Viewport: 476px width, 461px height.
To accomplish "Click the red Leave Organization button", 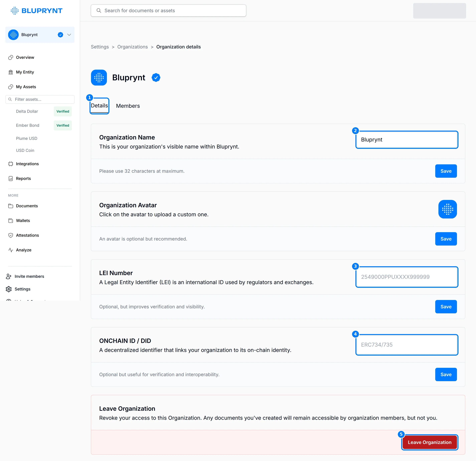I will pyautogui.click(x=429, y=442).
